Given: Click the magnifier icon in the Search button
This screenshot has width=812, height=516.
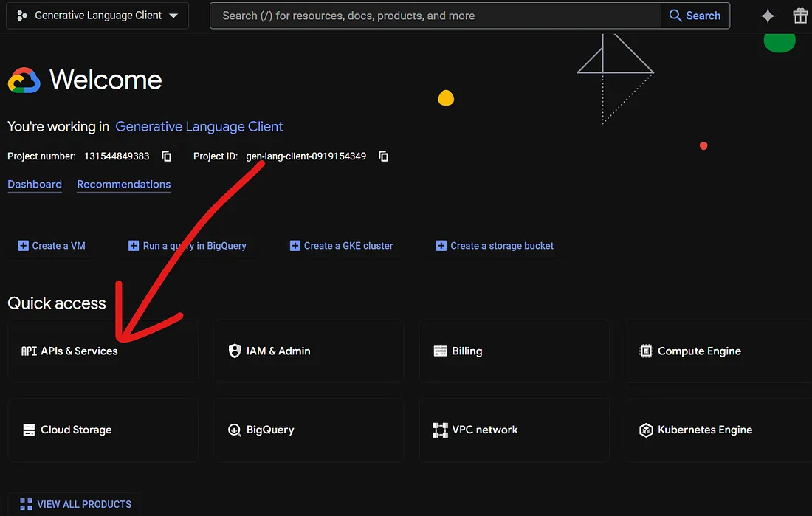Looking at the screenshot, I should [675, 16].
